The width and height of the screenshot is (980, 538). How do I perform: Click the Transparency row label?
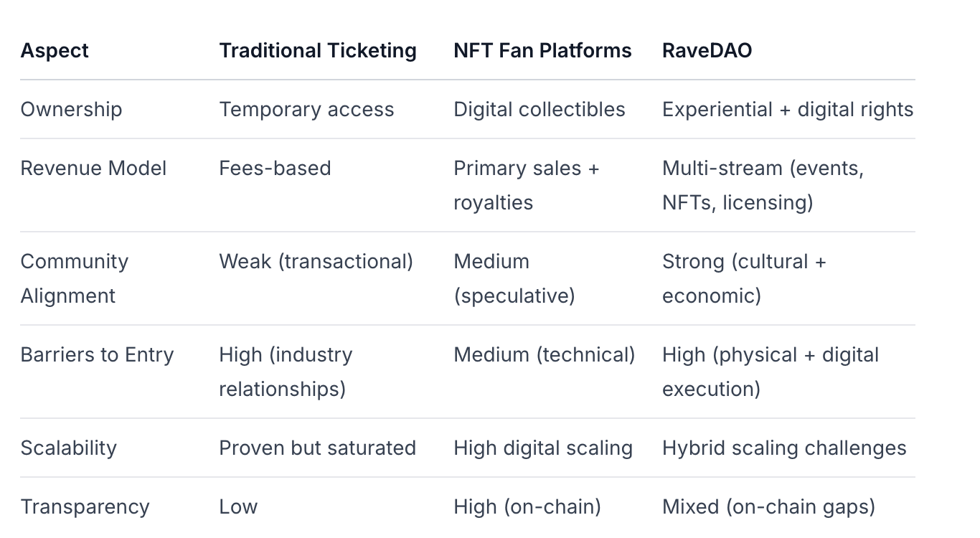click(85, 507)
